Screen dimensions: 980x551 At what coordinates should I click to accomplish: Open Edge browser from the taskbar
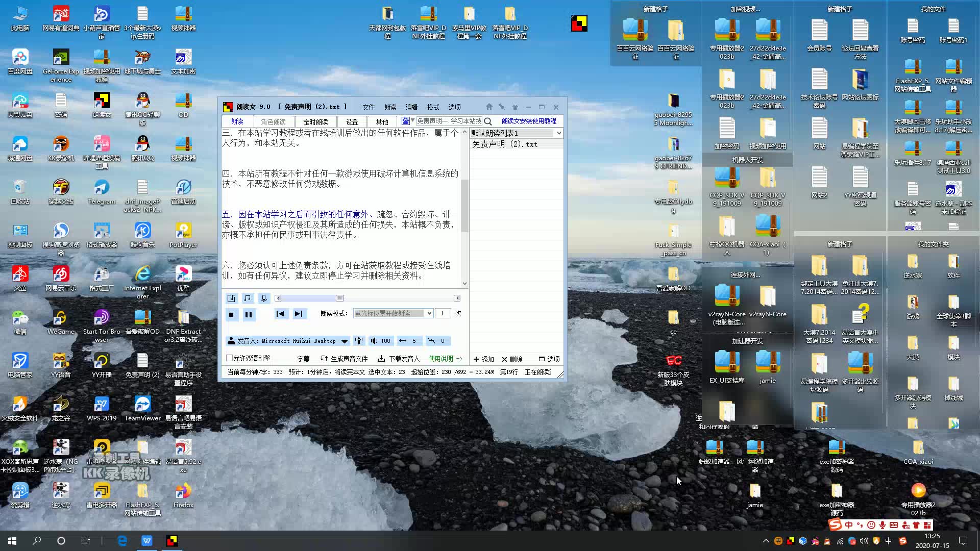point(122,541)
